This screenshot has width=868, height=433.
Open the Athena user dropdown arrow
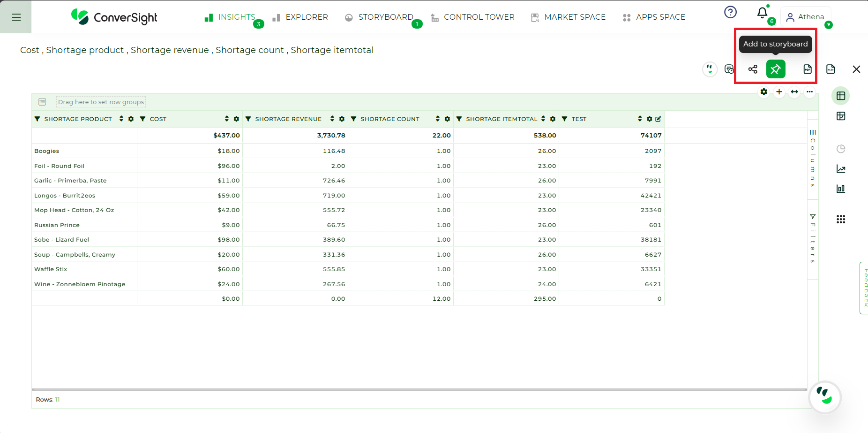click(x=829, y=25)
